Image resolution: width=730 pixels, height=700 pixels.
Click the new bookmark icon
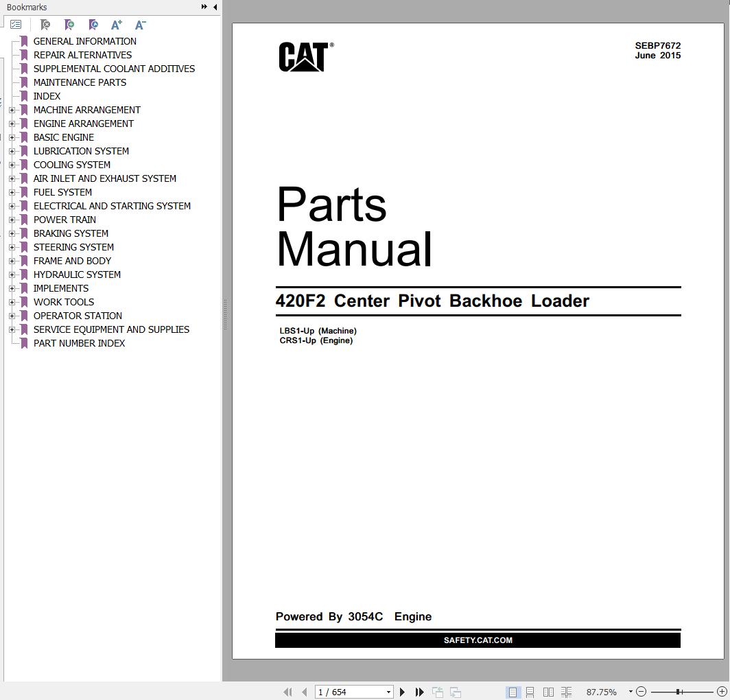coord(70,24)
